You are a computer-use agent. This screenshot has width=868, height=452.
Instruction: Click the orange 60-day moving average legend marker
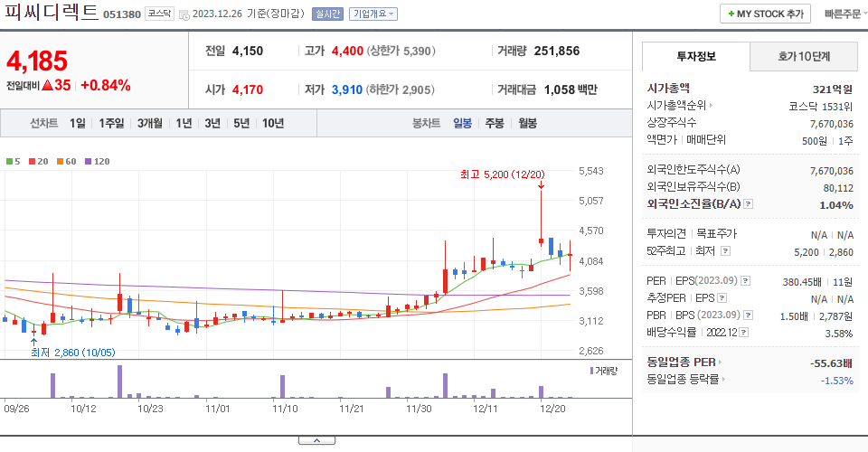60,162
